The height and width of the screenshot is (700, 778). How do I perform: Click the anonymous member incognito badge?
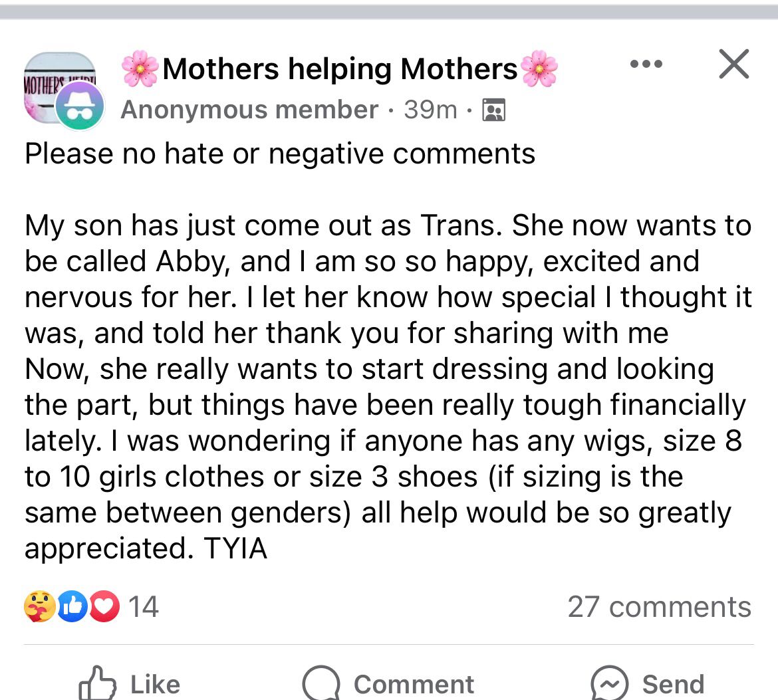pos(80,107)
